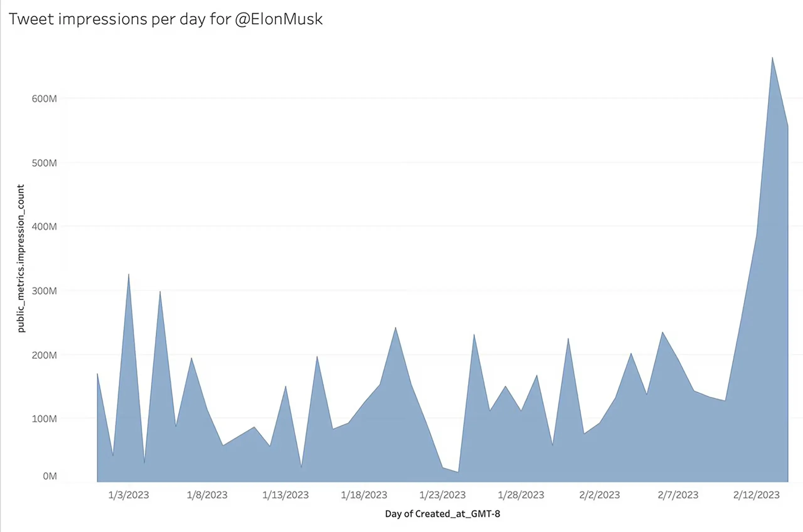The width and height of the screenshot is (803, 532).
Task: Select the public_metrics.impression_count axis label
Action: tap(21, 258)
